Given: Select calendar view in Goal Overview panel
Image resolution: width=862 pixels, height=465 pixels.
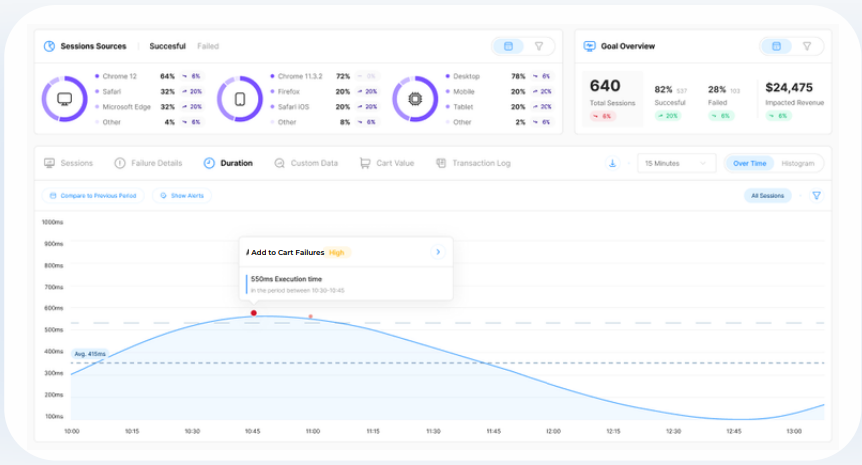Looking at the screenshot, I should tap(776, 46).
